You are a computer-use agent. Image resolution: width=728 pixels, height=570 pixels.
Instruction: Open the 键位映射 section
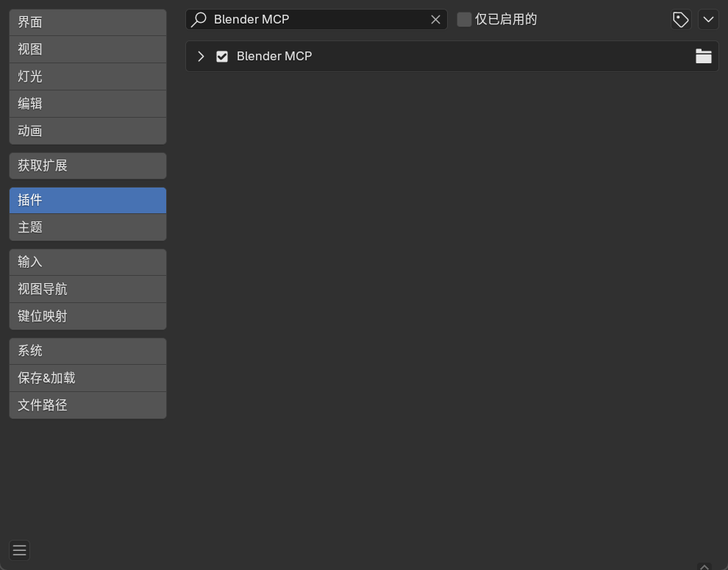tap(88, 316)
